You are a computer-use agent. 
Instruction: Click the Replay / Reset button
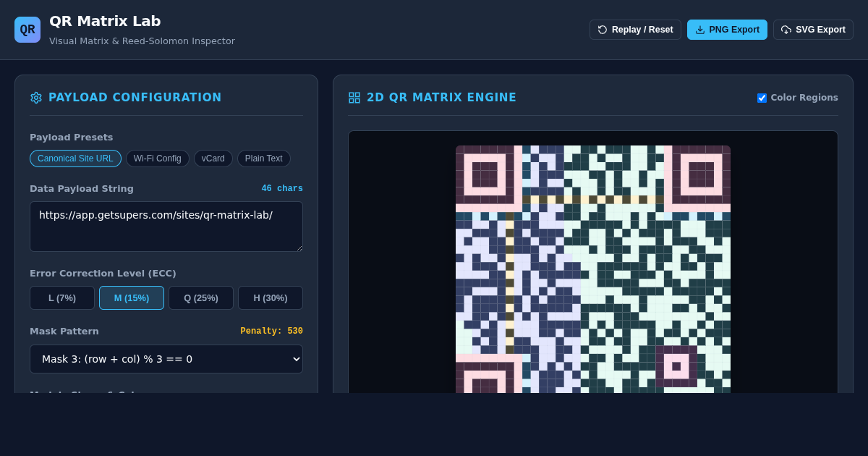[x=635, y=30]
